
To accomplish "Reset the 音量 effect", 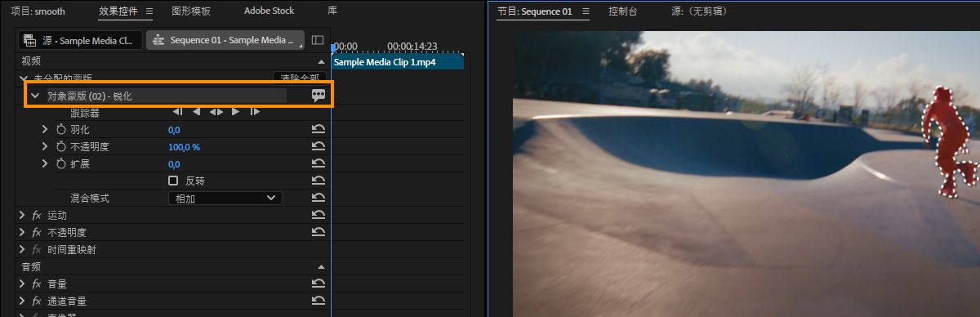I will coord(318,284).
